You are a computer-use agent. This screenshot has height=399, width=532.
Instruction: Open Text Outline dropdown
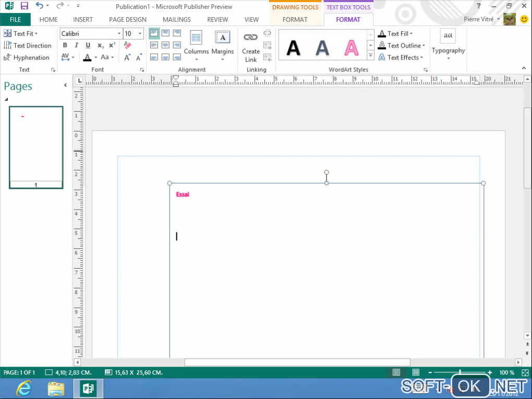point(402,45)
